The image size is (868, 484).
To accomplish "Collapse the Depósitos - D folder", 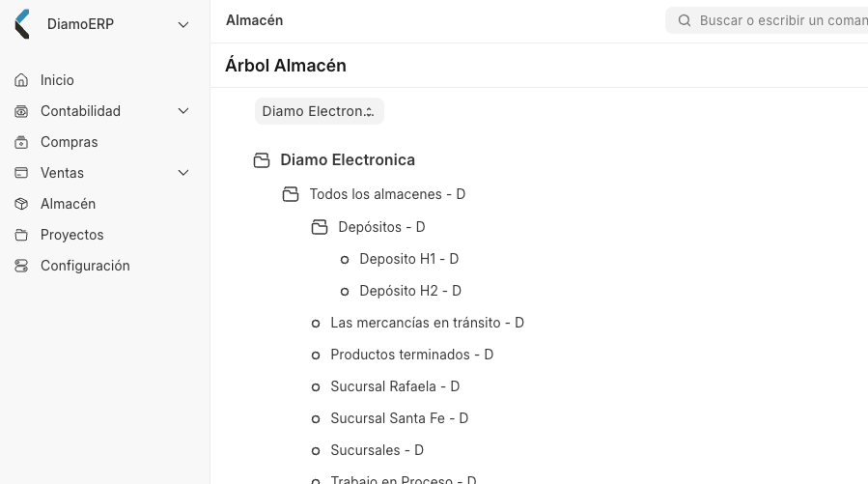I will 320,227.
